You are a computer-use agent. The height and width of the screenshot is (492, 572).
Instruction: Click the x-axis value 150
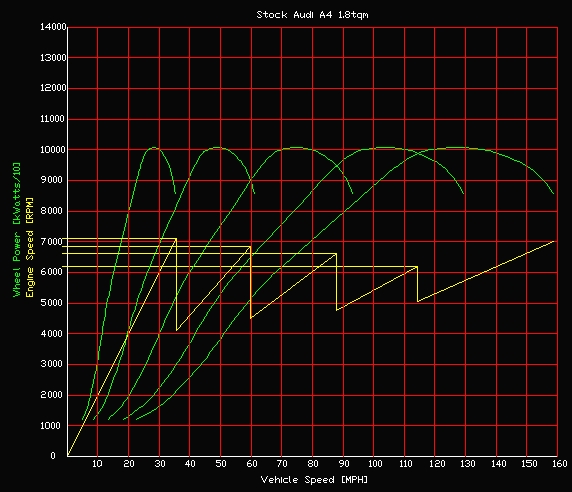529,464
